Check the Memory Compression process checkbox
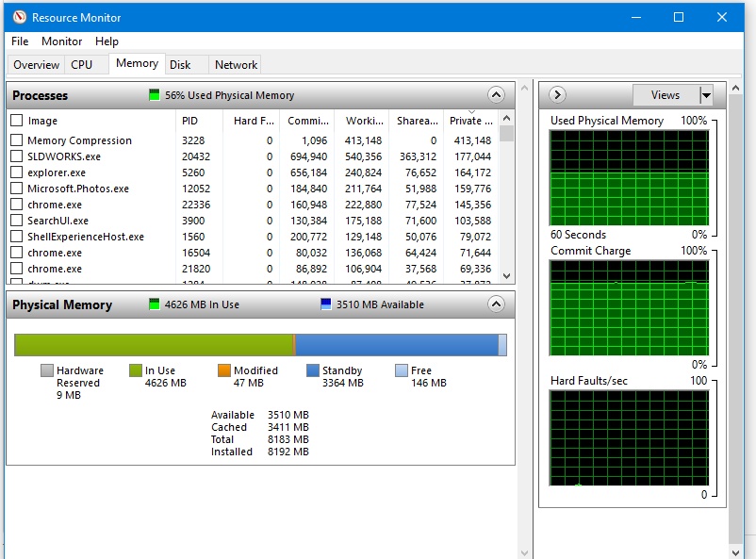The image size is (756, 559). 16,140
